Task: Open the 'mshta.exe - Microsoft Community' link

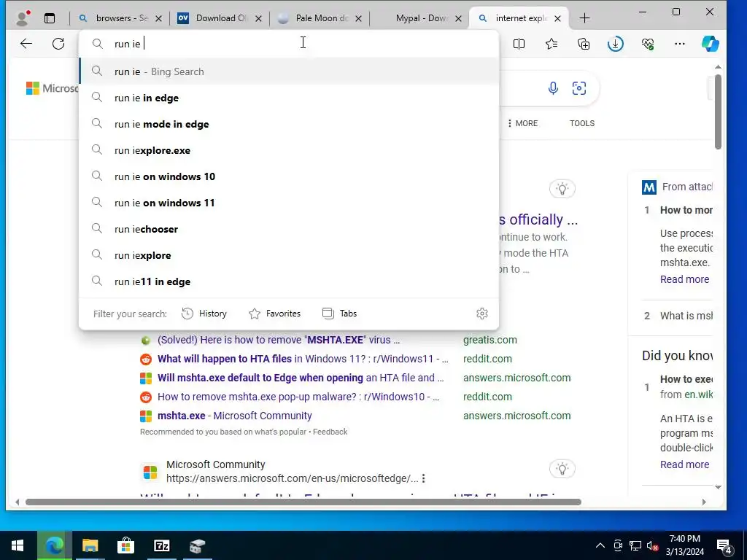Action: coord(235,416)
